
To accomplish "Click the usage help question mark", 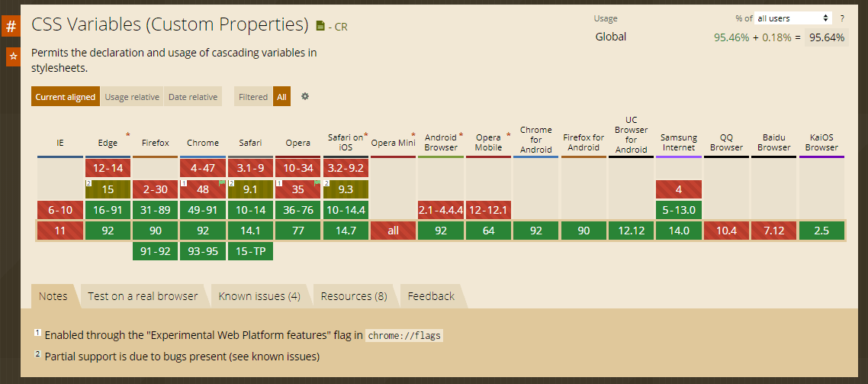I will (x=842, y=18).
